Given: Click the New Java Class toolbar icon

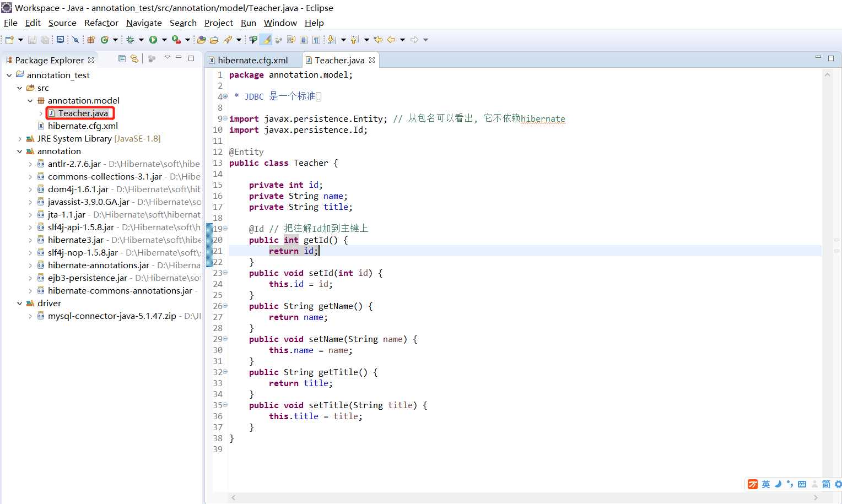Looking at the screenshot, I should (x=104, y=40).
